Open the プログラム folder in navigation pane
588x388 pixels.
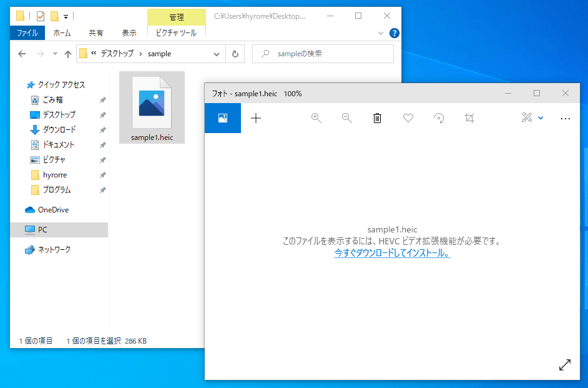pyautogui.click(x=57, y=190)
